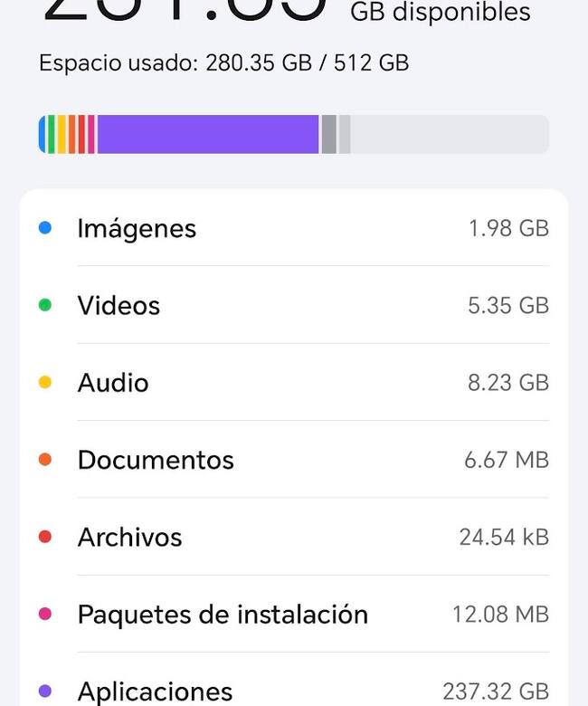The width and height of the screenshot is (588, 706).
Task: Tap the GB disponibles label
Action: (x=441, y=13)
